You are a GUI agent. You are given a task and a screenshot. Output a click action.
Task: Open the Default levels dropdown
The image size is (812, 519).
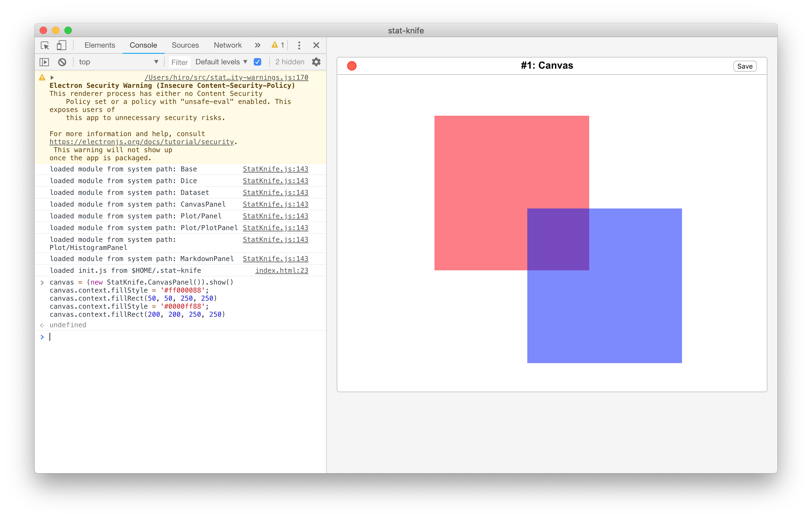coord(221,62)
